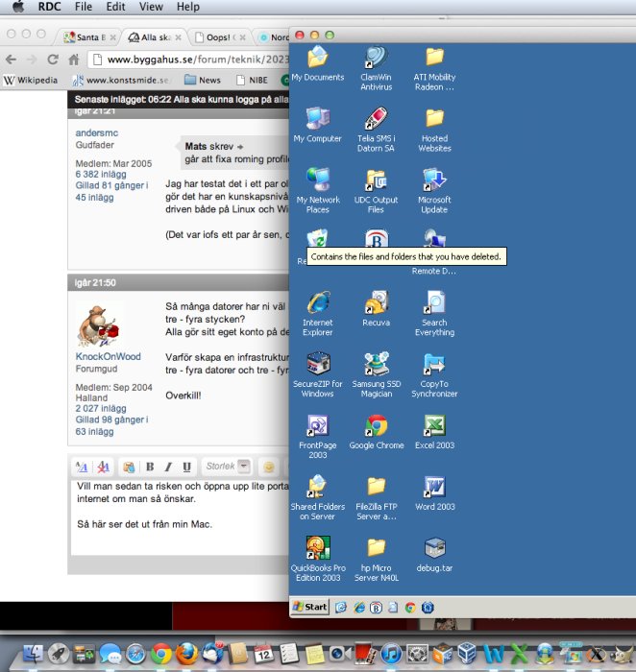Open SecureZIP for Windows
Image resolution: width=636 pixels, height=672 pixels.
pos(318,374)
